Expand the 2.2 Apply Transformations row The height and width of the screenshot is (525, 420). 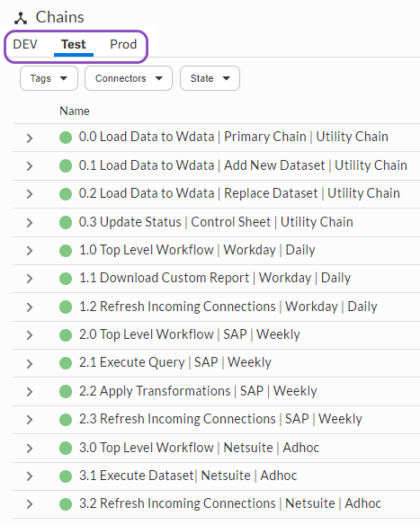[30, 392]
